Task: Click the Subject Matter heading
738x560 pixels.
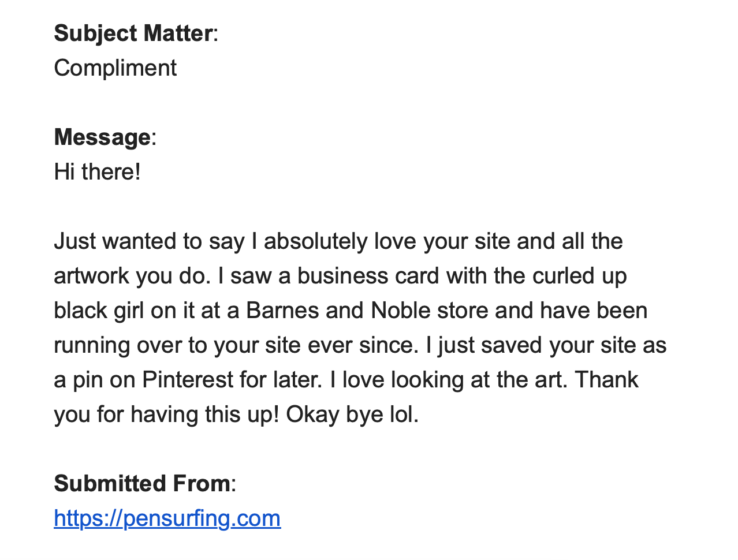Action: tap(133, 33)
